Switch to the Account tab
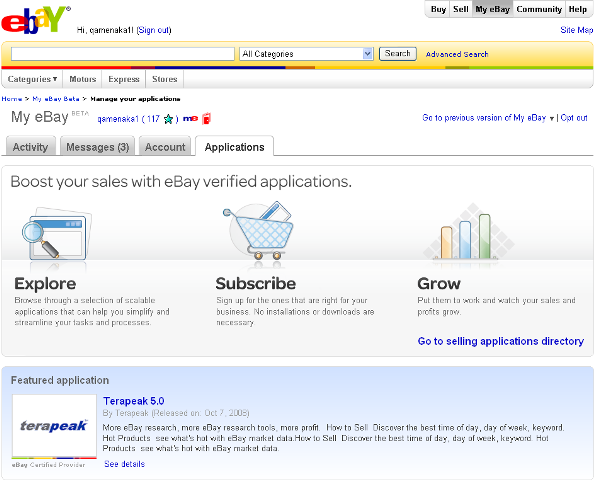The image size is (597, 480). (x=165, y=147)
